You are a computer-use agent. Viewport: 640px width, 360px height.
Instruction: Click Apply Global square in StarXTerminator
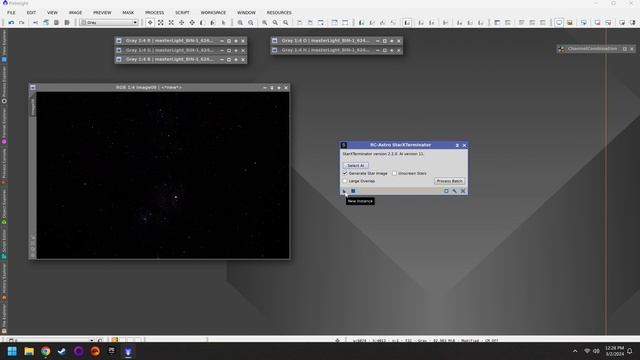coord(353,191)
